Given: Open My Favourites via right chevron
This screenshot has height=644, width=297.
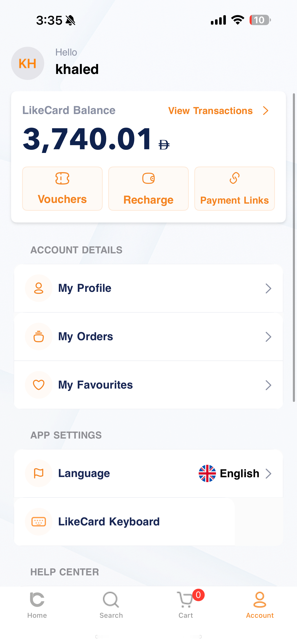Looking at the screenshot, I should point(268,385).
